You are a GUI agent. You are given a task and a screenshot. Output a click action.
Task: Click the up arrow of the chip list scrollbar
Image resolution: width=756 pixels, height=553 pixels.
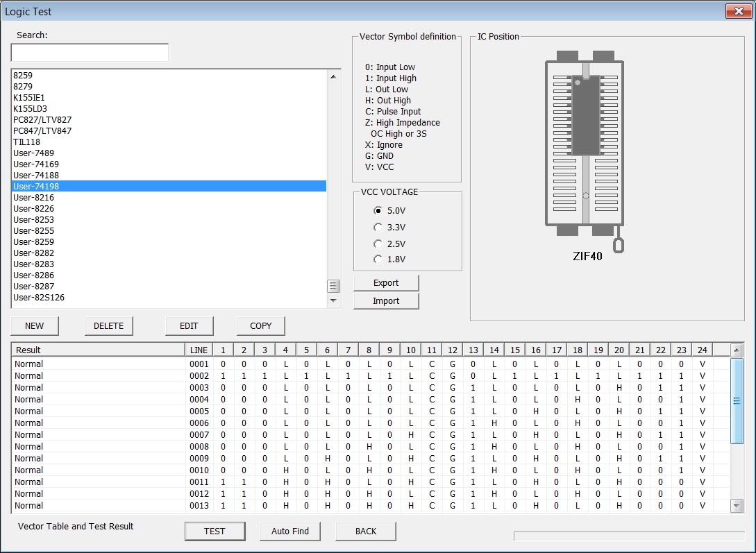[333, 76]
